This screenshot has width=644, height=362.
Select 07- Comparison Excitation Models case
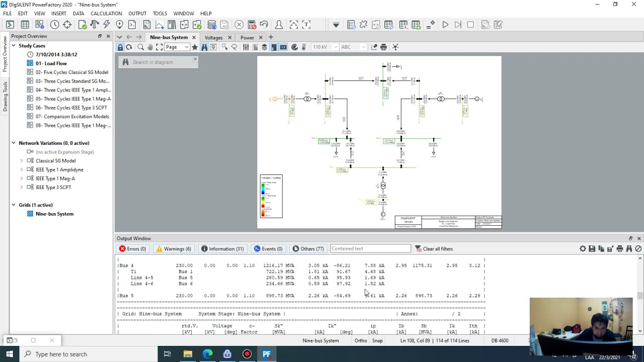tap(72, 117)
